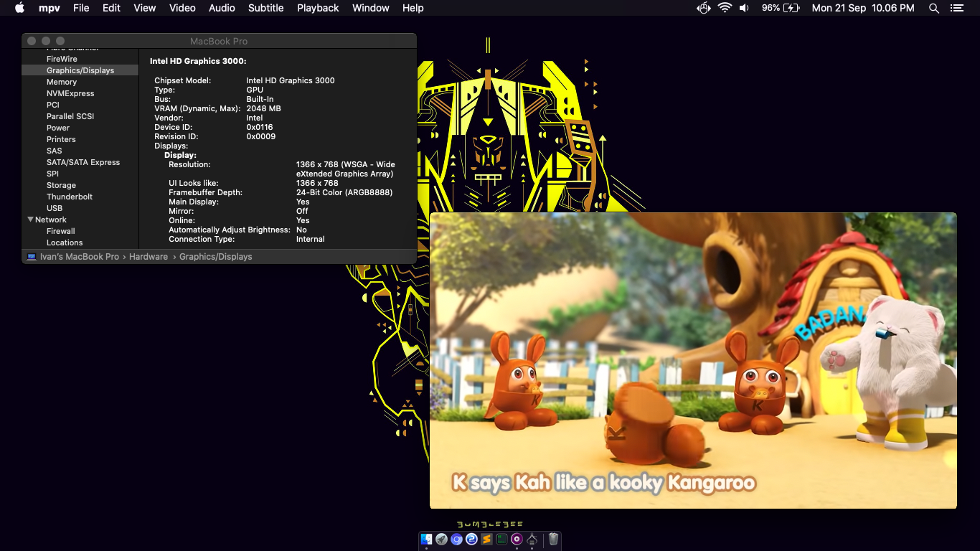Image resolution: width=980 pixels, height=551 pixels.
Task: Collapse the Network section triangle
Action: click(31, 220)
